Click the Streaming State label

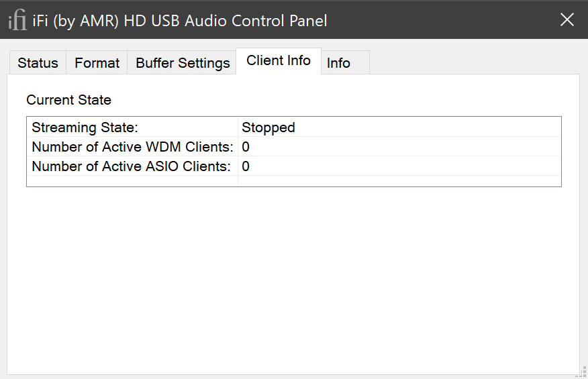85,127
